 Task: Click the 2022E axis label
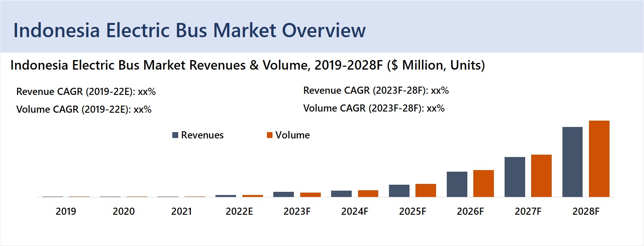(239, 212)
